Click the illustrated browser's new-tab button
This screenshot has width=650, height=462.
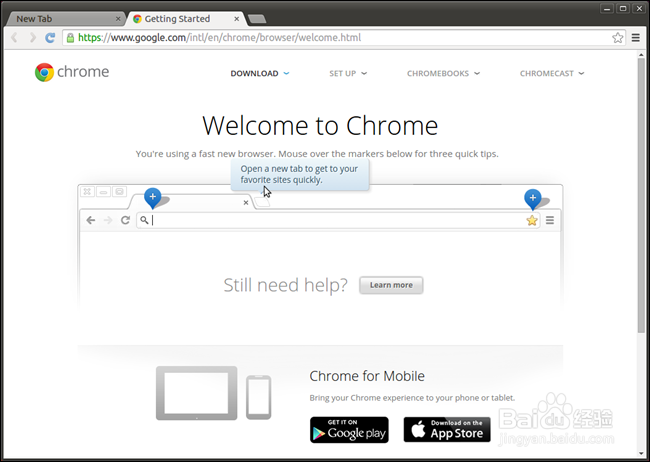[262, 202]
